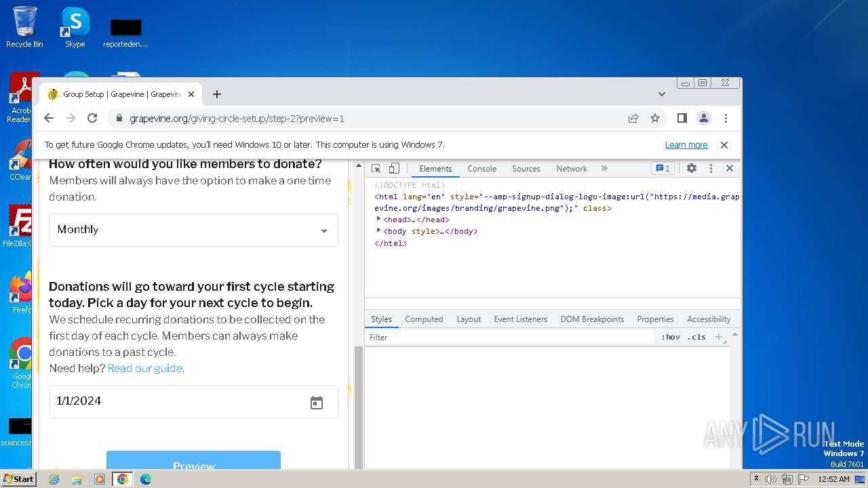The image size is (868, 488).
Task: Toggle DevTools device toolbar
Action: (394, 169)
